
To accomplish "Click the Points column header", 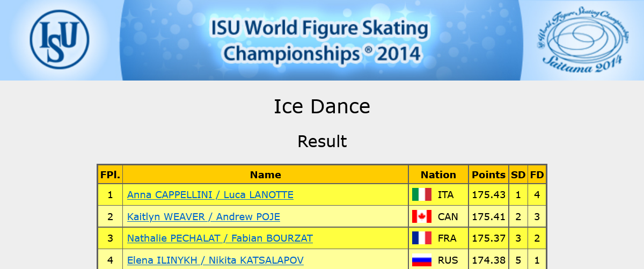I will point(488,175).
